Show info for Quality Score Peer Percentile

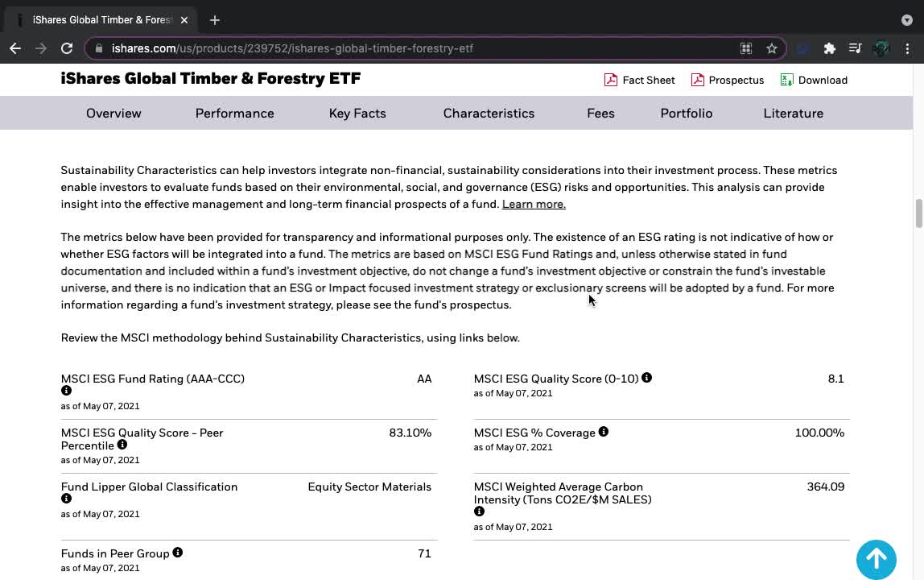point(122,445)
